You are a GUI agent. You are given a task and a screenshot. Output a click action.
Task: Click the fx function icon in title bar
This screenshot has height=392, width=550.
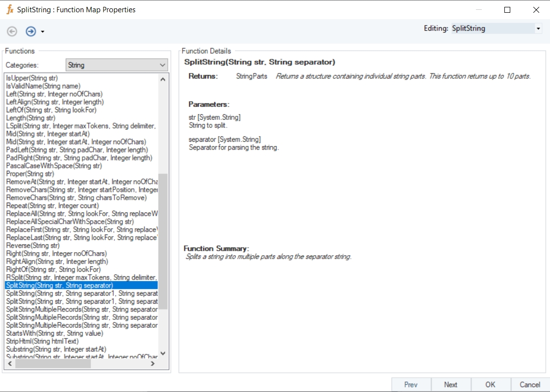pos(9,9)
